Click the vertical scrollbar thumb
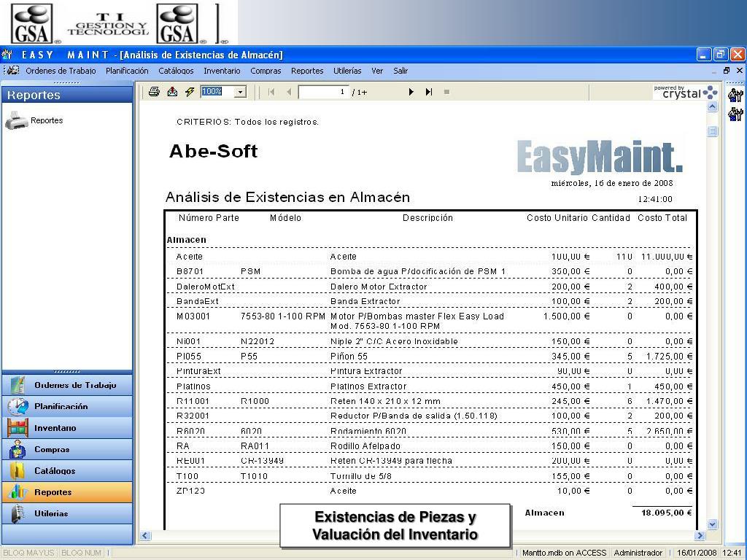Image resolution: width=747 pixels, height=560 pixels. (713, 131)
